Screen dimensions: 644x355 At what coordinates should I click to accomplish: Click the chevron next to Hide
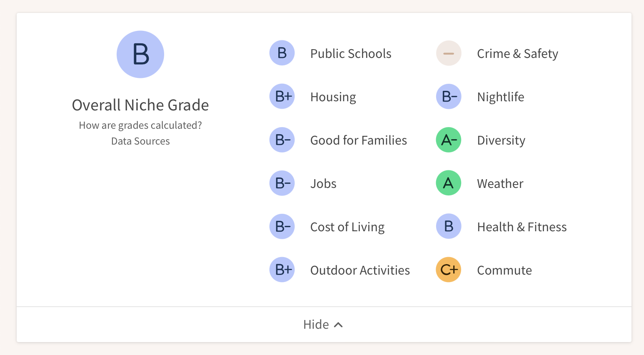tap(338, 324)
